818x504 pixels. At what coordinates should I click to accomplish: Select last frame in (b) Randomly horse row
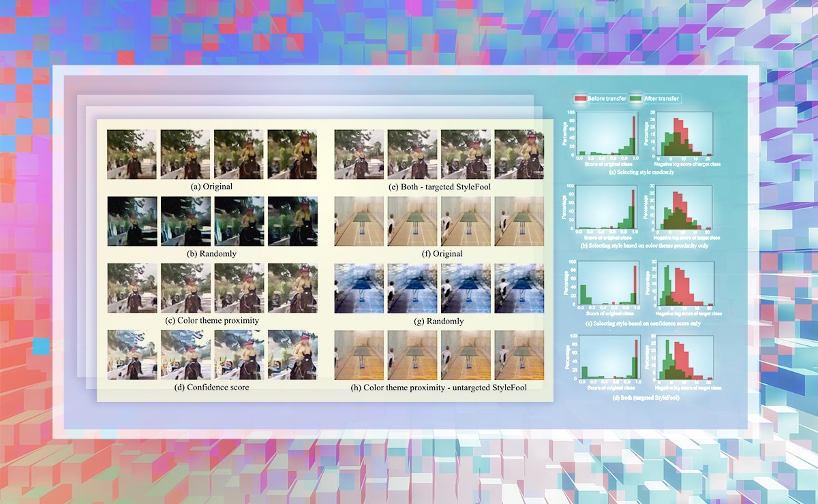(x=292, y=221)
